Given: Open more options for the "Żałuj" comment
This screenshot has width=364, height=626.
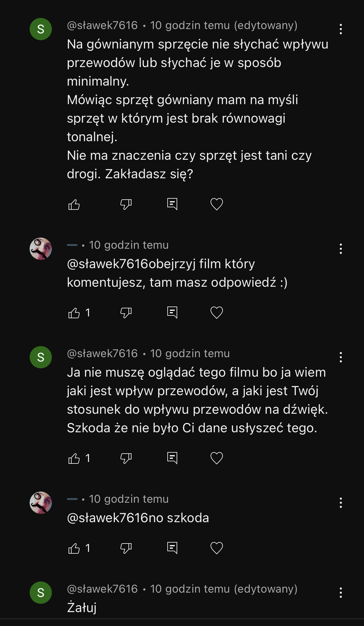Looking at the screenshot, I should tap(341, 593).
